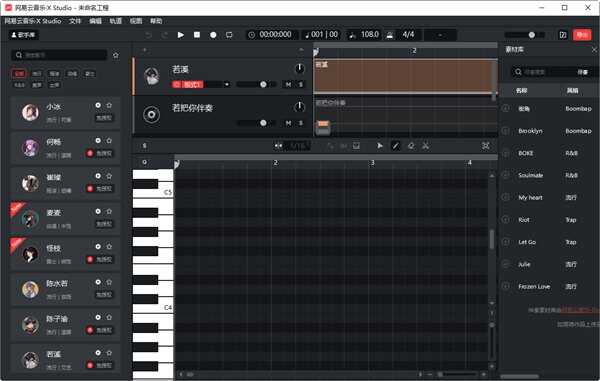Add singer 陈水若 using its plus icon
The width and height of the screenshot is (600, 381).
click(x=98, y=282)
